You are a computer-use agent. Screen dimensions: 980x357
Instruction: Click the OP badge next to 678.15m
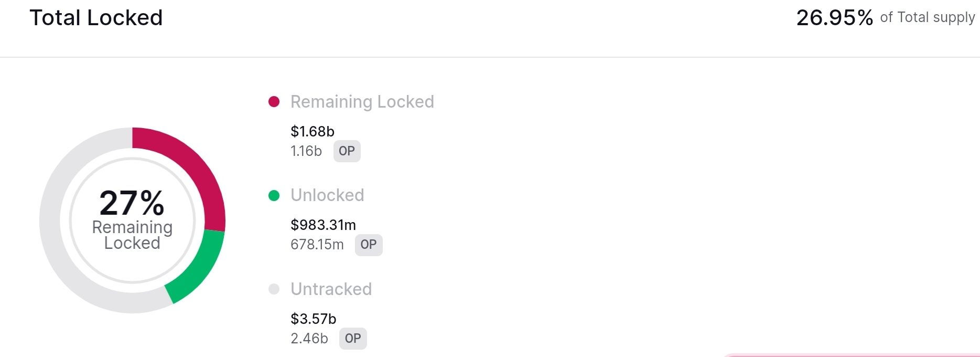click(369, 245)
